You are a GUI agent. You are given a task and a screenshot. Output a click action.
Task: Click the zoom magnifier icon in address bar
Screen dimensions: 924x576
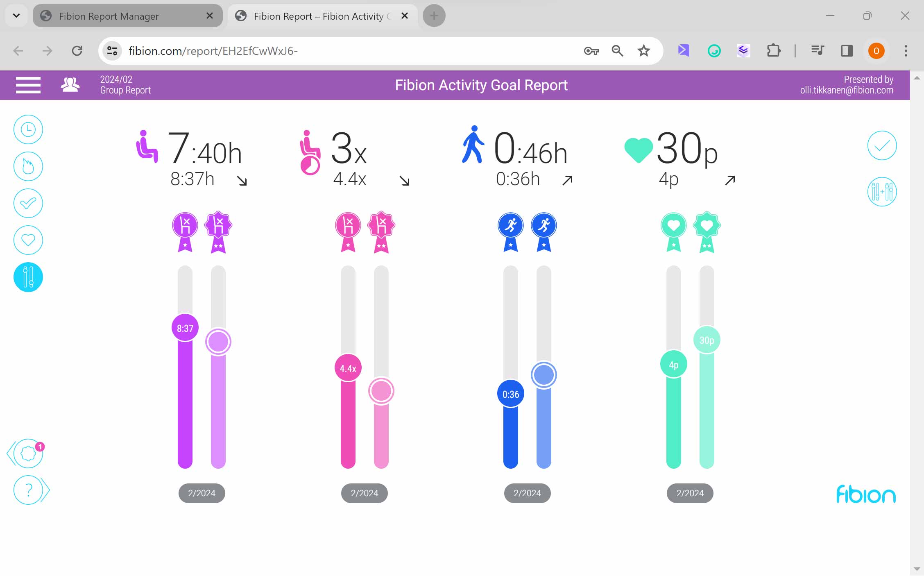point(617,51)
